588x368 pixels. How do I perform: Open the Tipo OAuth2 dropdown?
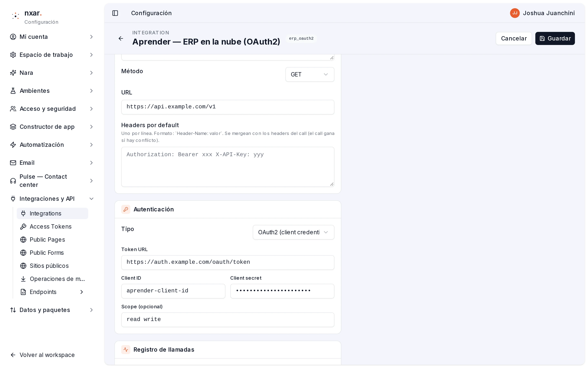pyautogui.click(x=293, y=232)
